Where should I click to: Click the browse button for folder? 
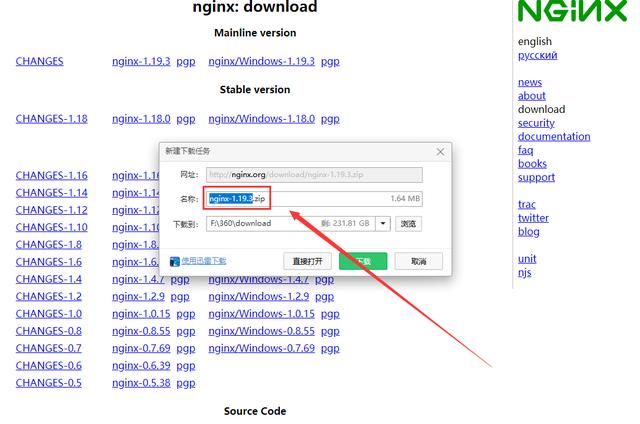click(x=408, y=224)
